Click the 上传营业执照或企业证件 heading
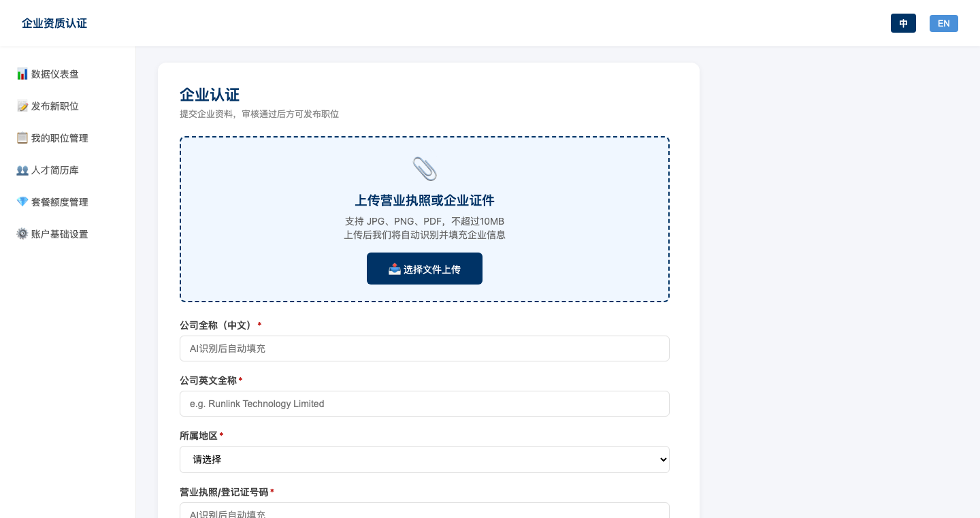Screen dimensions: 980x518 point(425,201)
